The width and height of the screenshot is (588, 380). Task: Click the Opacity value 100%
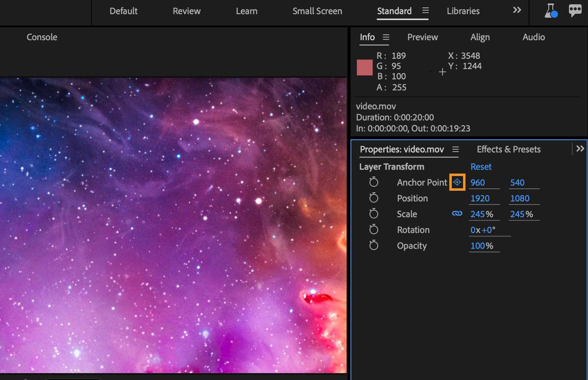tap(481, 246)
